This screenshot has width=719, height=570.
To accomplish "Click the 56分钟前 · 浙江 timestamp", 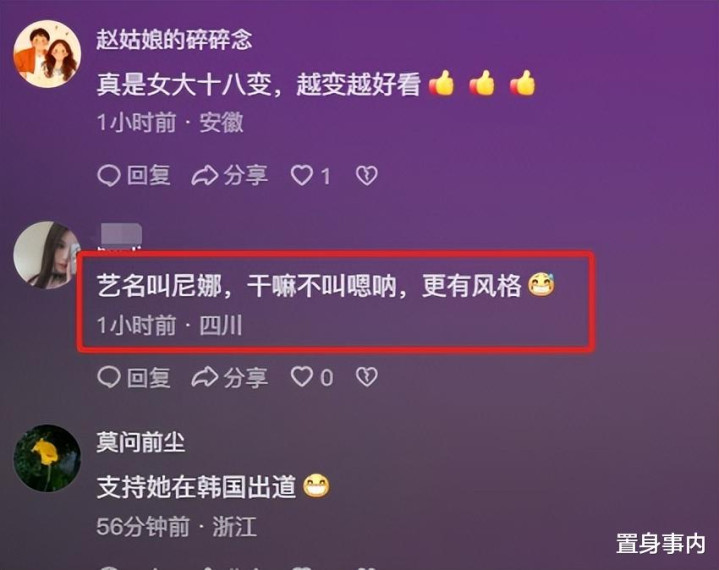I will click(177, 527).
